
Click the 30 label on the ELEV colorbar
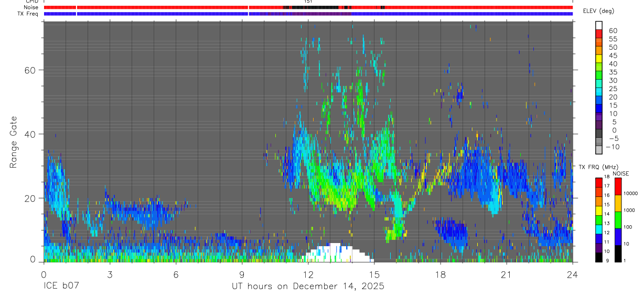[613, 80]
